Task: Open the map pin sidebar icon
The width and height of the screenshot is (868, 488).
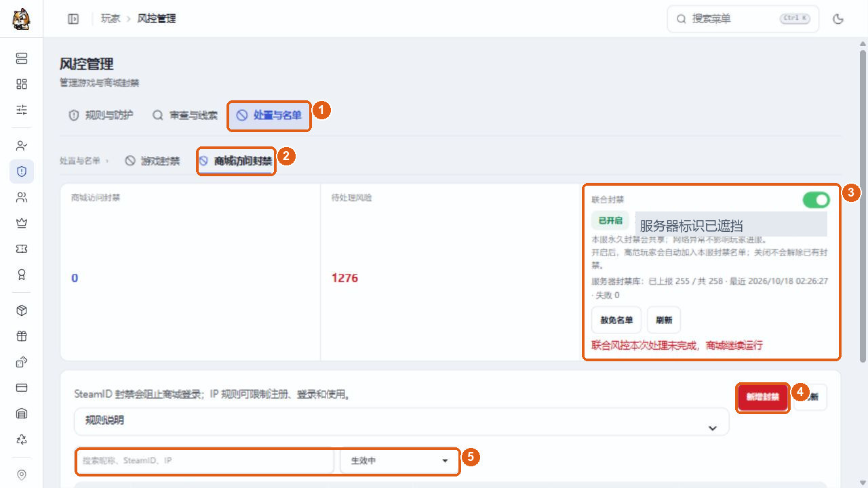Action: 22,475
